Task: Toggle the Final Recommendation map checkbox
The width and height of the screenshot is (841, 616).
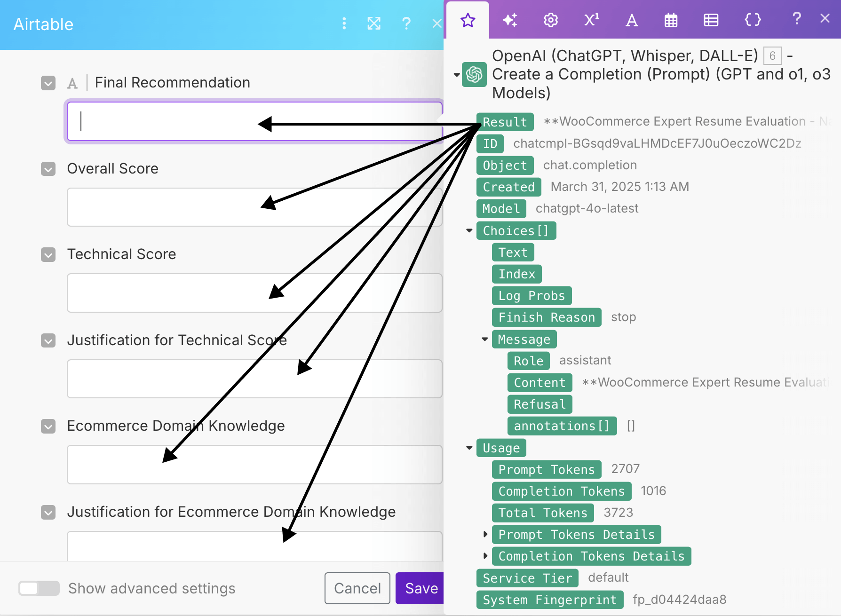Action: tap(48, 83)
